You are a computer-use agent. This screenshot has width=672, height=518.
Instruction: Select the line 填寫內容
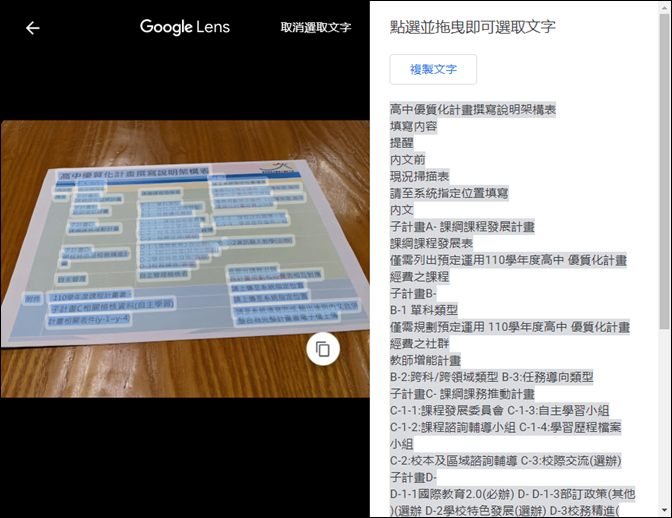click(413, 126)
